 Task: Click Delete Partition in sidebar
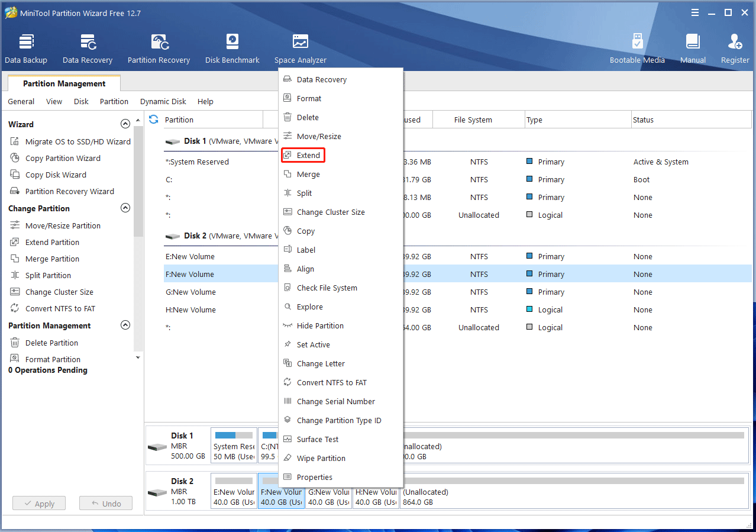(44, 343)
